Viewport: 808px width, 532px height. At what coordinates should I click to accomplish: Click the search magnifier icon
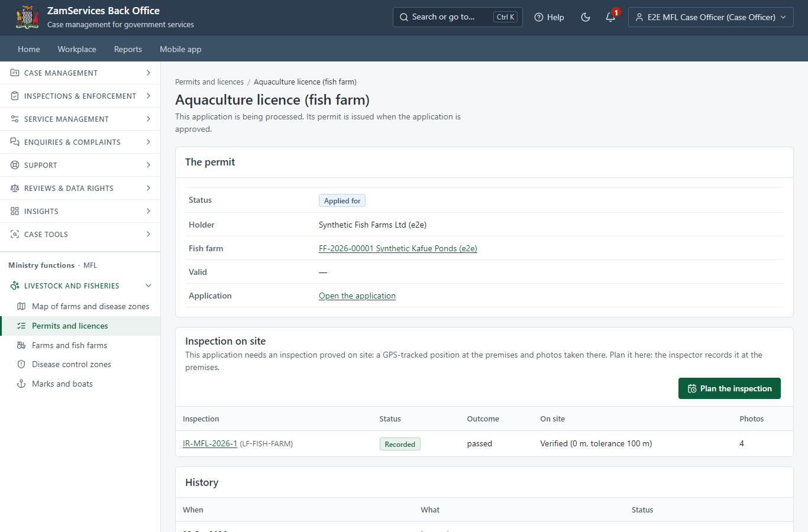point(404,17)
